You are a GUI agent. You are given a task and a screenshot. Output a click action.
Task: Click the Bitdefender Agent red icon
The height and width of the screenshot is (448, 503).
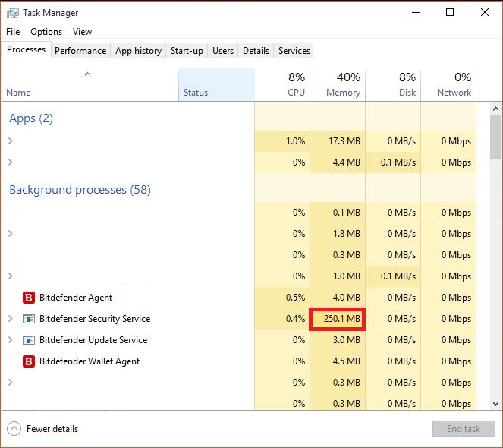pos(30,298)
